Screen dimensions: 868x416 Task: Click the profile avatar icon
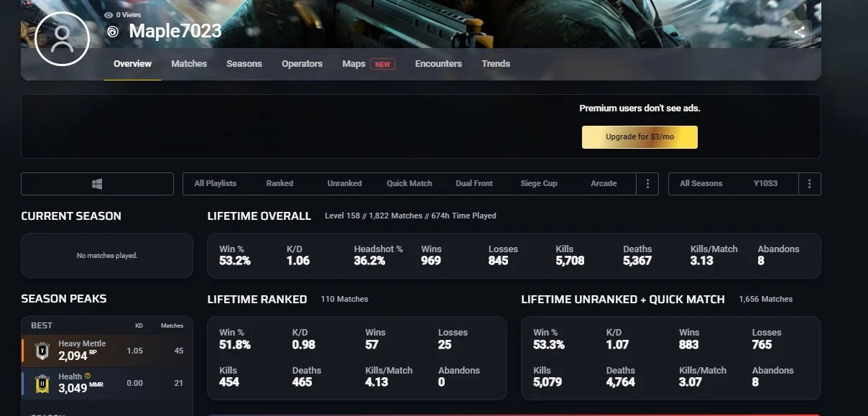(63, 39)
